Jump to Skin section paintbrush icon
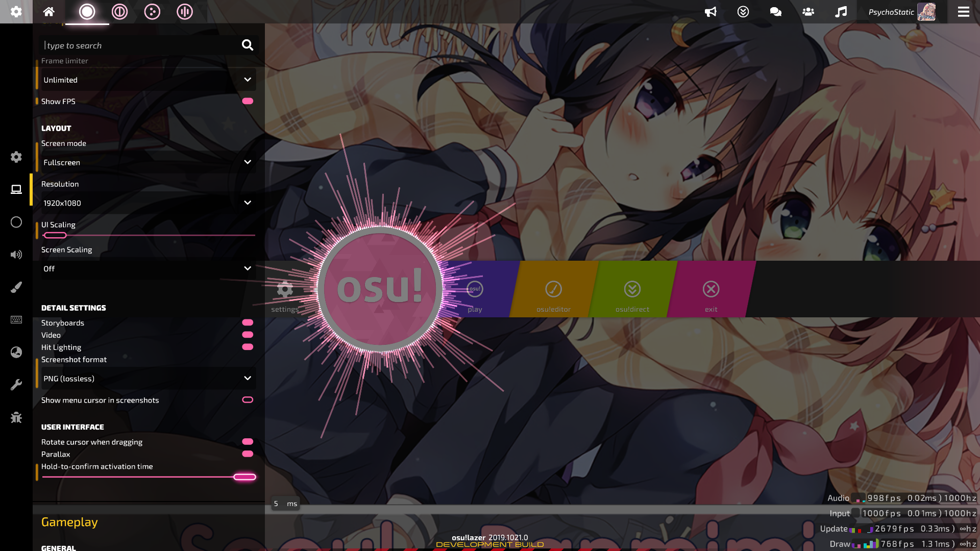The width and height of the screenshot is (980, 551). (x=16, y=287)
